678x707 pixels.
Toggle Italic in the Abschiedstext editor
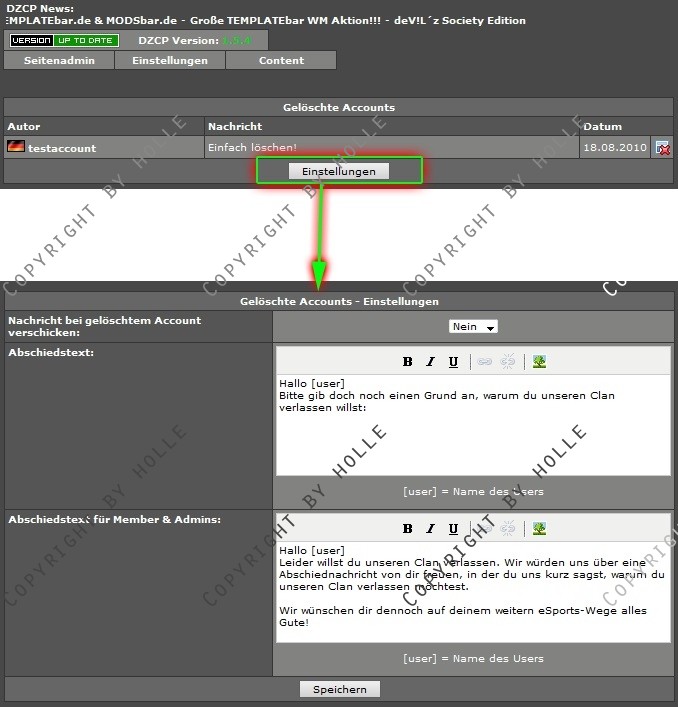point(430,362)
